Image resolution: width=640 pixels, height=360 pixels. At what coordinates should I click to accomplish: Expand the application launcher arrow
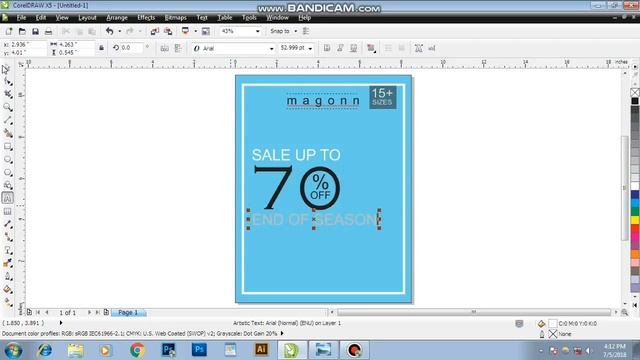pos(196,31)
